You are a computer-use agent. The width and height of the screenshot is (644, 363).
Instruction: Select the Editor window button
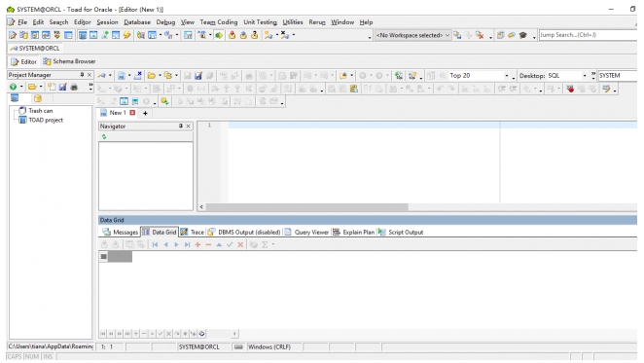[23, 61]
